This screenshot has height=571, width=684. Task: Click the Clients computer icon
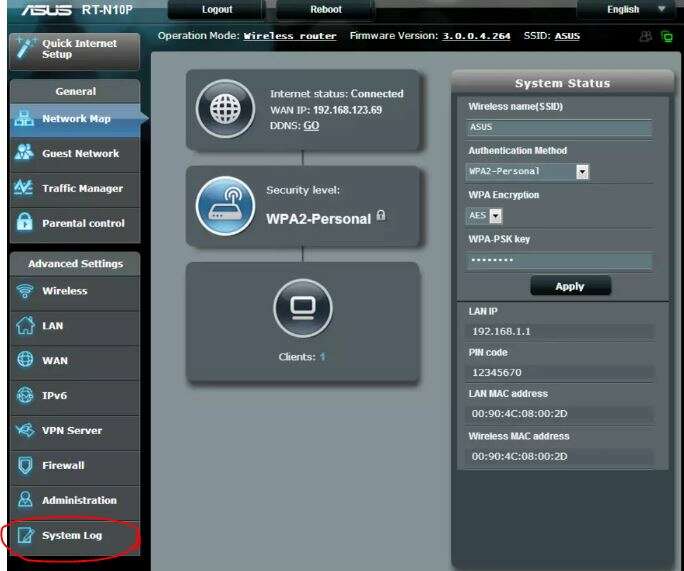click(303, 308)
